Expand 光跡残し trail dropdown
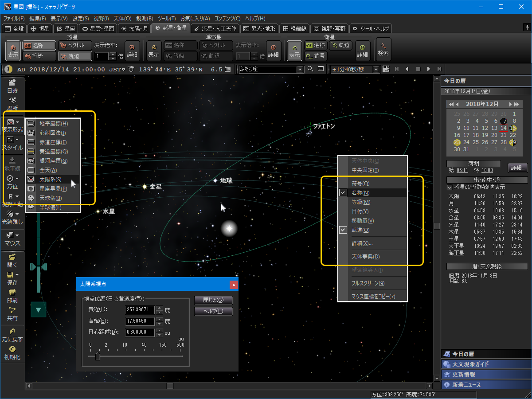The height and width of the screenshot is (399, 532). tap(17, 214)
